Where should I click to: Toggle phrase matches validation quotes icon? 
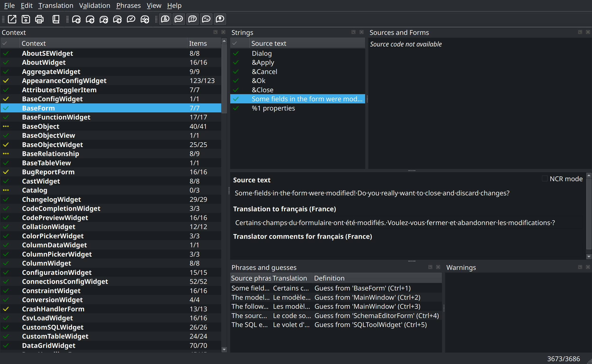pyautogui.click(x=206, y=19)
